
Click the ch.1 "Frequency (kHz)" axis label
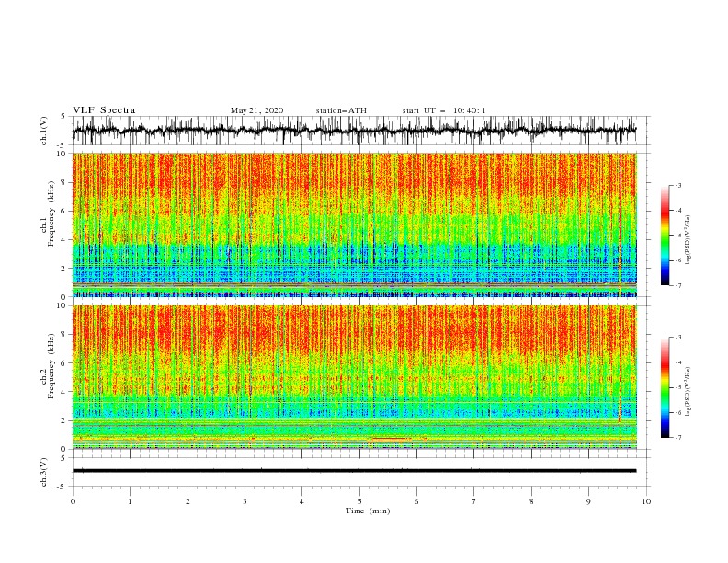51,214
